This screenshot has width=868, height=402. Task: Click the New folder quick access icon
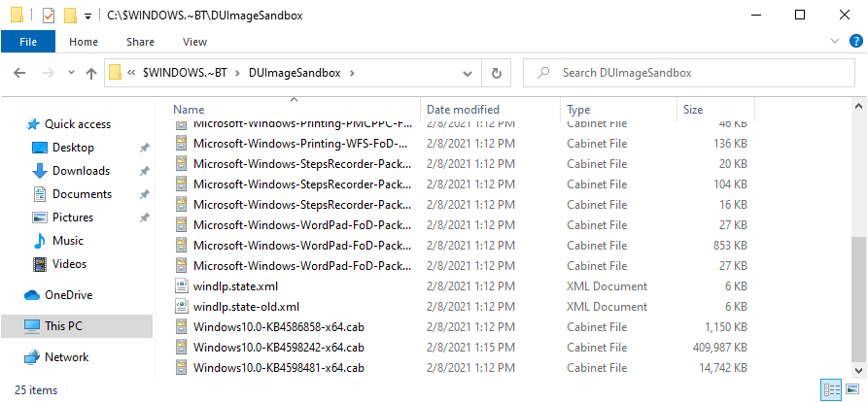(x=70, y=16)
